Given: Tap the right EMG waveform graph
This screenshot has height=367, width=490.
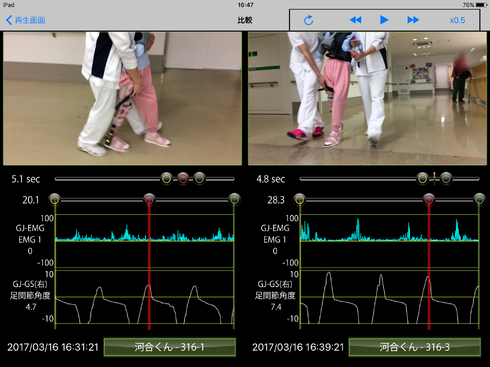Looking at the screenshot, I should click(390, 241).
